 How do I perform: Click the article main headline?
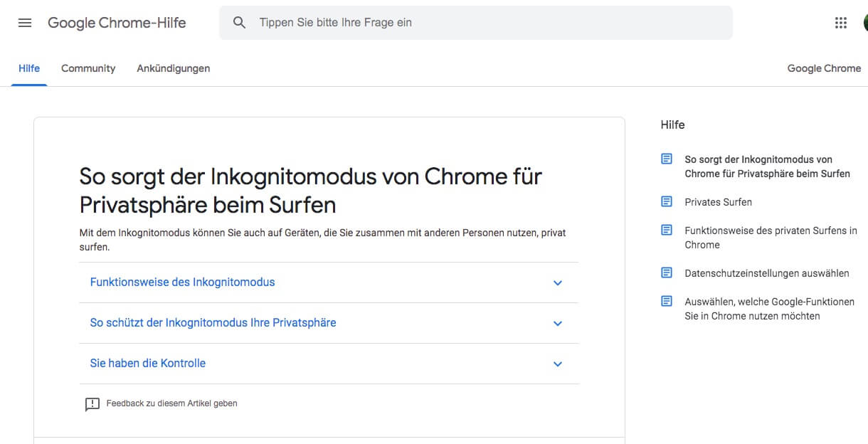click(x=310, y=191)
